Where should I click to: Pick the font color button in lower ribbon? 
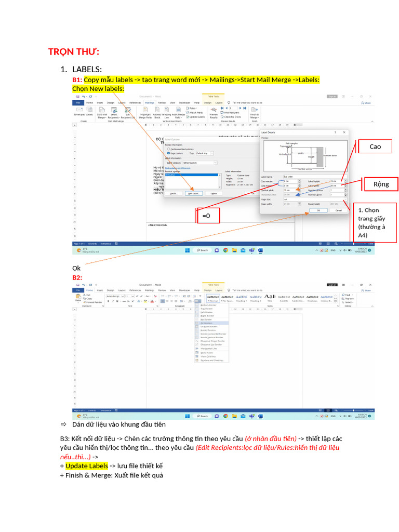point(152,301)
